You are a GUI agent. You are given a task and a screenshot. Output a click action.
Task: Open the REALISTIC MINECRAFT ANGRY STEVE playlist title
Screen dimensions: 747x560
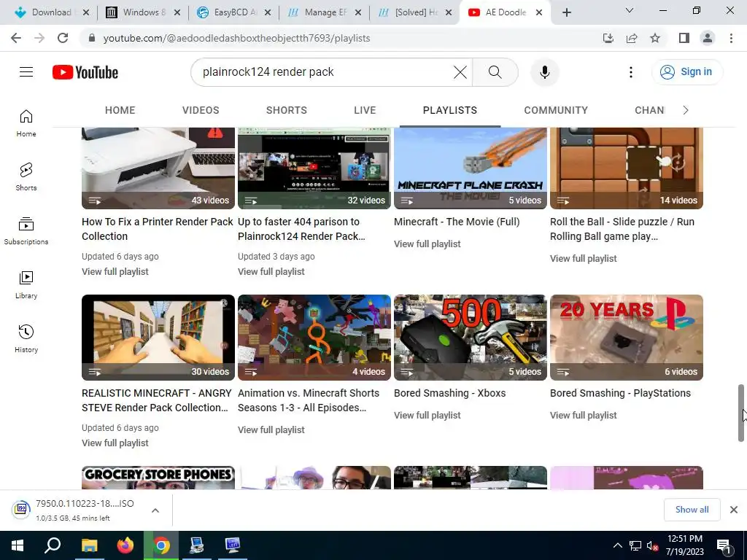point(156,400)
